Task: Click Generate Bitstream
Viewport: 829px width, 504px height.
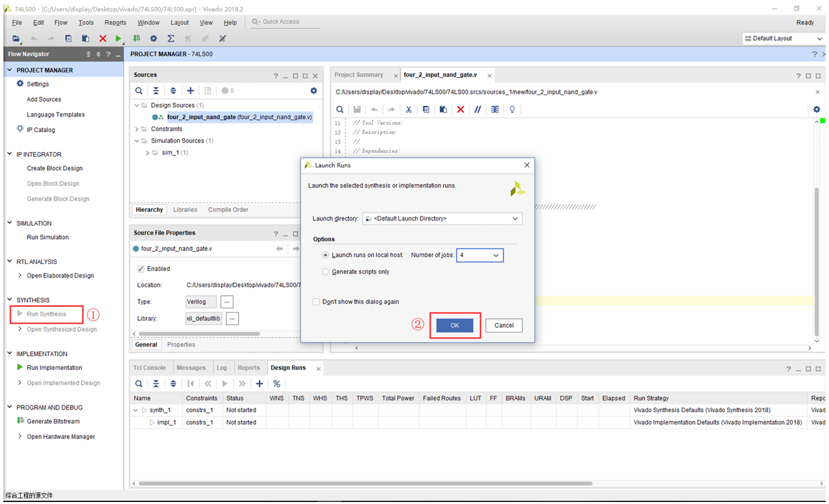Action: [53, 421]
